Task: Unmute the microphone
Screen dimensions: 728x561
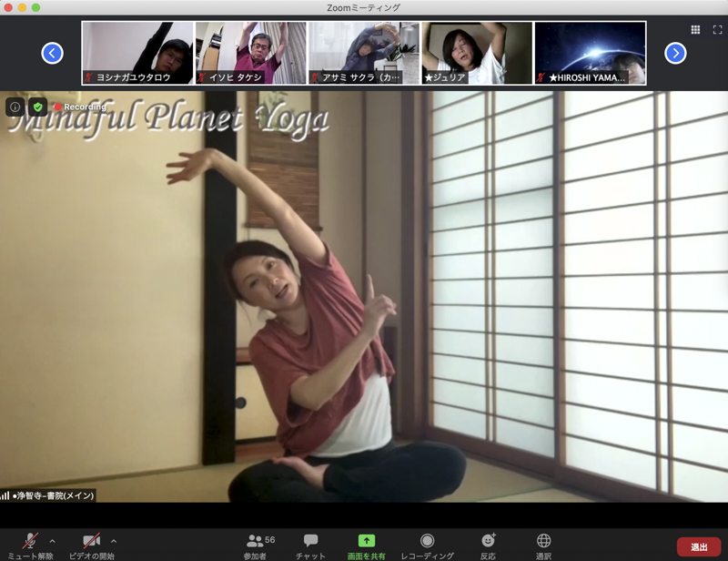Action: click(x=30, y=541)
